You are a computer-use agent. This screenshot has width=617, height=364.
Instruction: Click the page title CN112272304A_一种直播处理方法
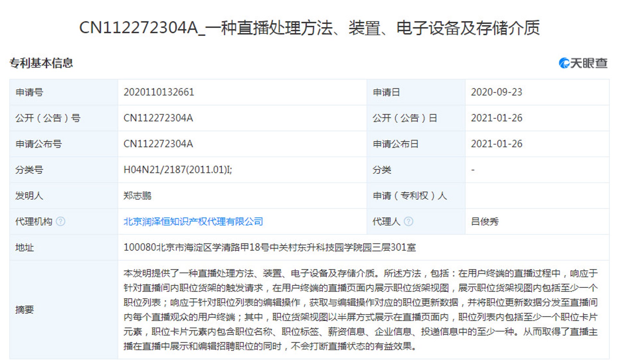309,28
